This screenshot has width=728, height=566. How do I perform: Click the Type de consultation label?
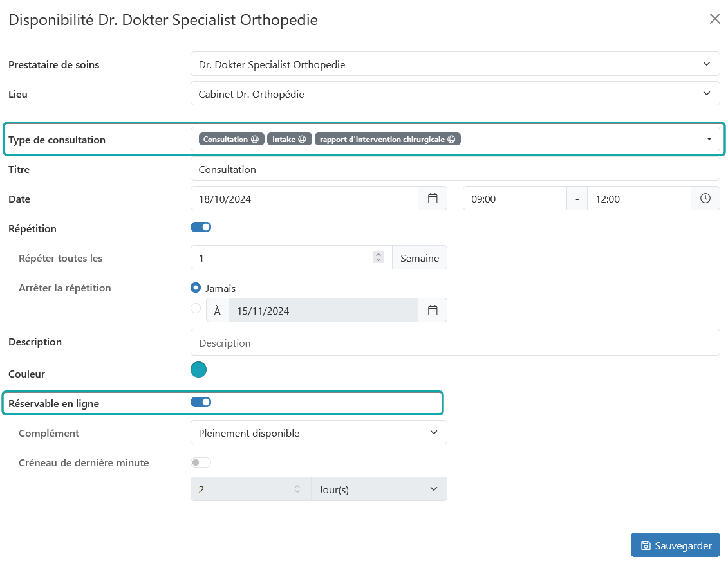(x=57, y=140)
